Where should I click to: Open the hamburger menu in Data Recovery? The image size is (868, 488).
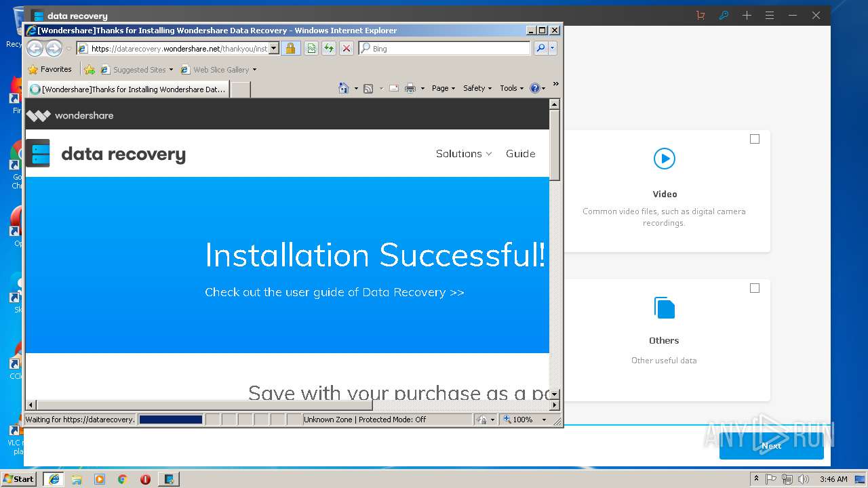(770, 15)
